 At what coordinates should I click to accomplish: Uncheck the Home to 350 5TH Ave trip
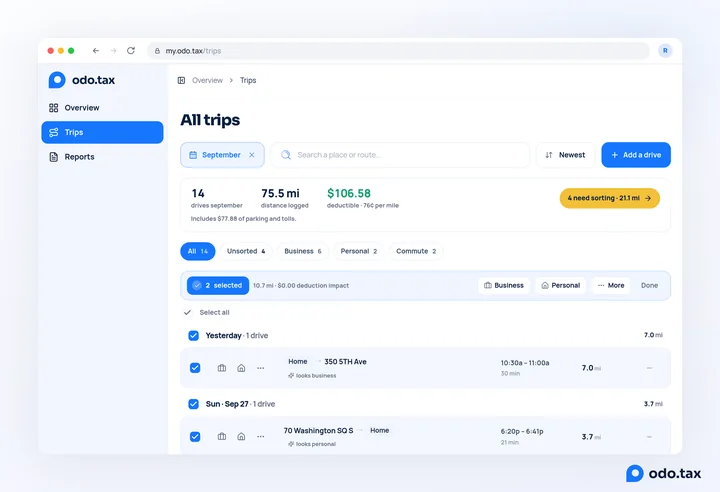click(x=195, y=368)
